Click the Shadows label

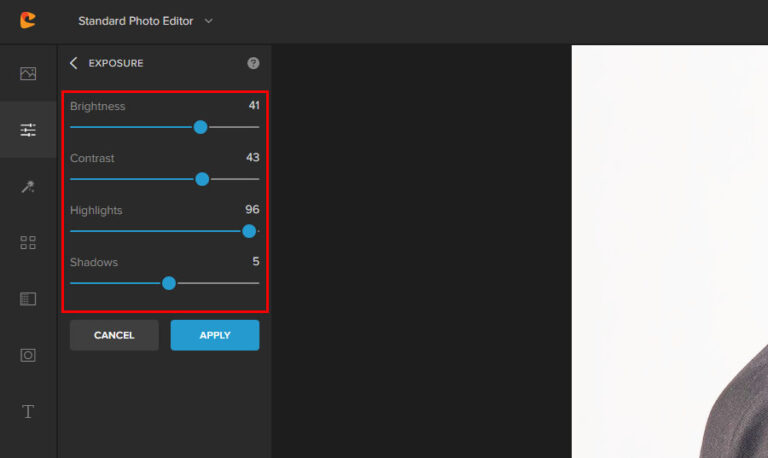click(94, 262)
